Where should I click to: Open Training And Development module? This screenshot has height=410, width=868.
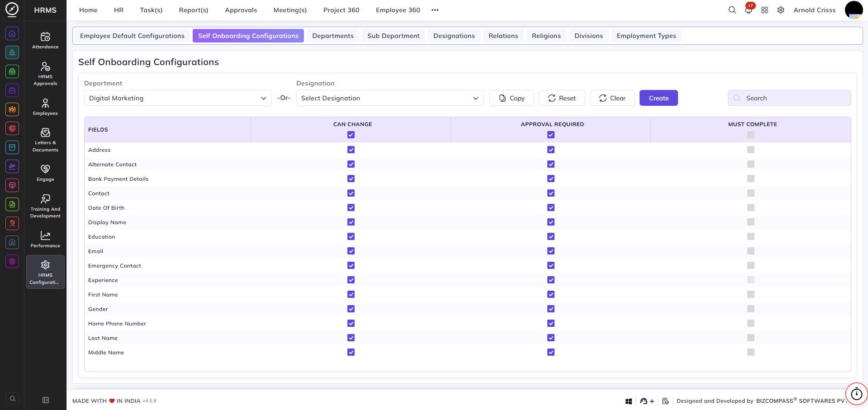point(45,206)
